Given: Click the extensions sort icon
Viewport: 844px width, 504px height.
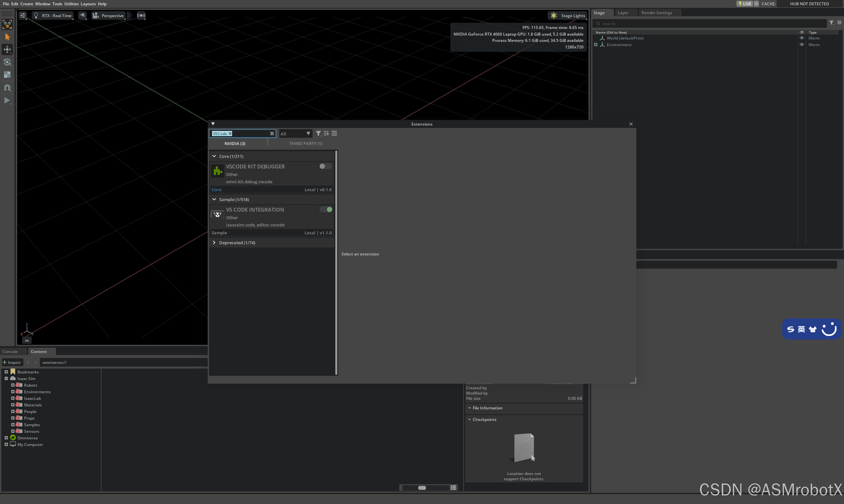Looking at the screenshot, I should point(326,133).
